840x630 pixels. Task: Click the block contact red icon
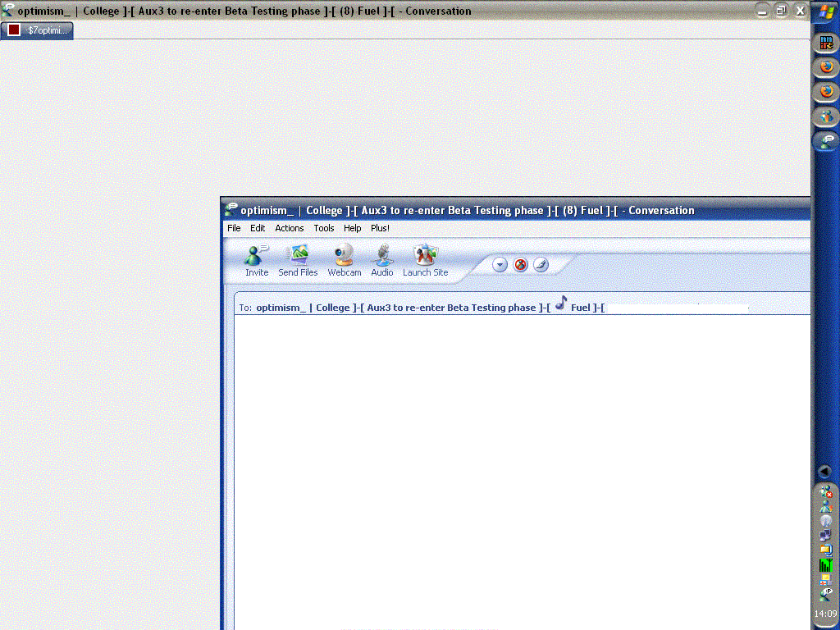click(520, 265)
